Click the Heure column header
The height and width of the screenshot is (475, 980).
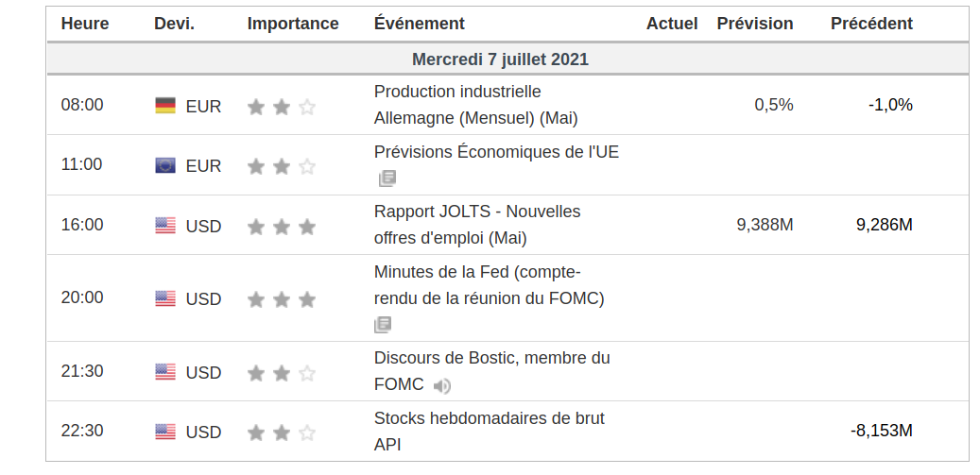(84, 24)
